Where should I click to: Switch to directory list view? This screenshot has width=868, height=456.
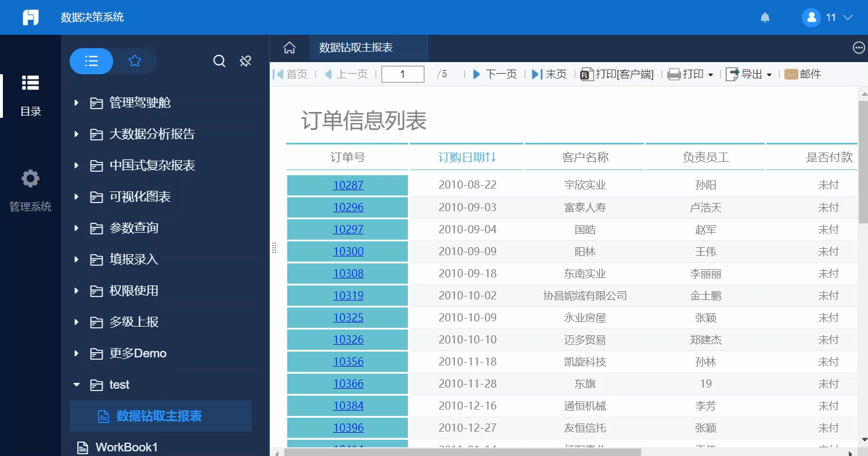(x=91, y=61)
